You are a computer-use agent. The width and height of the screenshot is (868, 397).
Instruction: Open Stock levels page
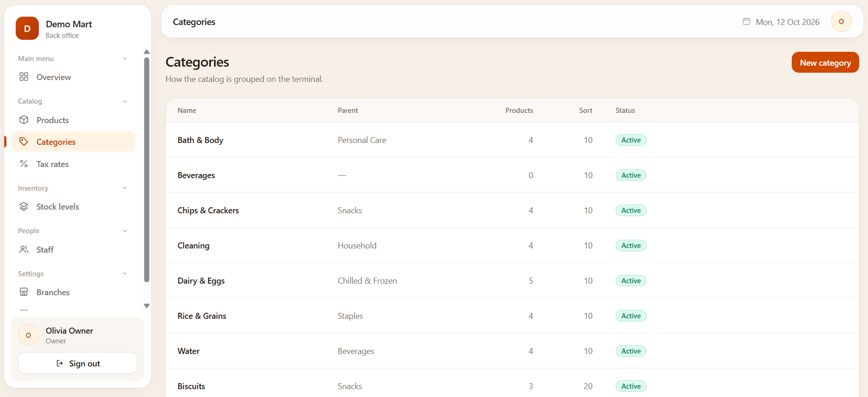pyautogui.click(x=73, y=206)
